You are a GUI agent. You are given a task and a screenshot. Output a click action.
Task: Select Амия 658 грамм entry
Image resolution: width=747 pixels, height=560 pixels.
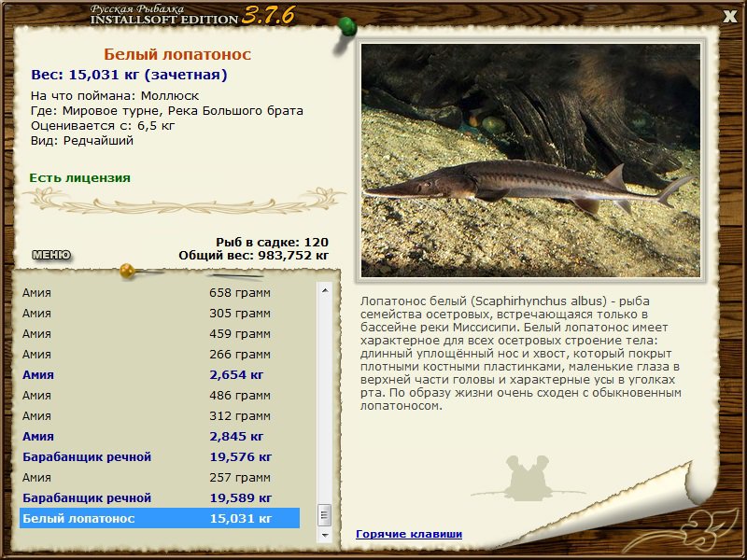click(160, 293)
